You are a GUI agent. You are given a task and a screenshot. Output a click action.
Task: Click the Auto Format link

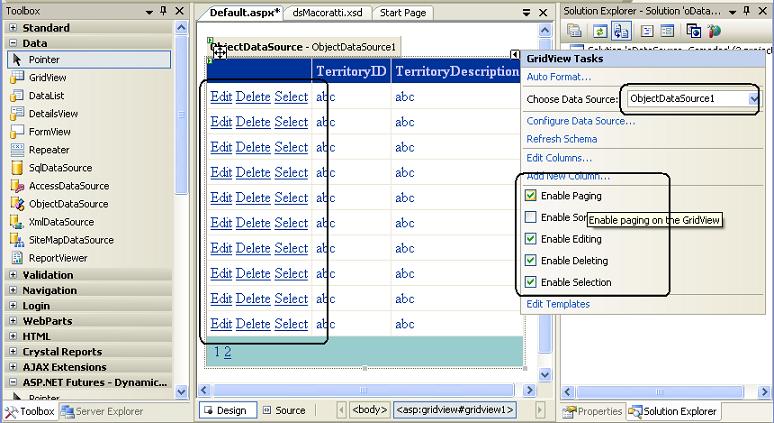point(558,77)
